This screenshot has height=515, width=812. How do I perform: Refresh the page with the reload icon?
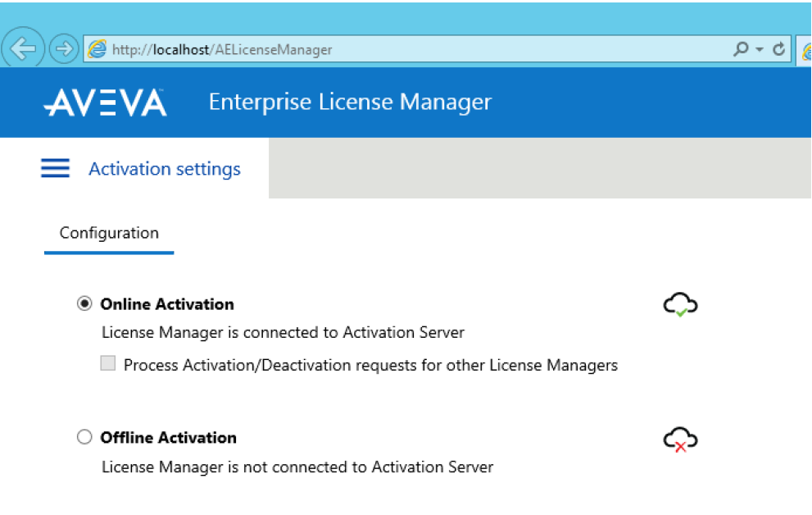pyautogui.click(x=778, y=49)
